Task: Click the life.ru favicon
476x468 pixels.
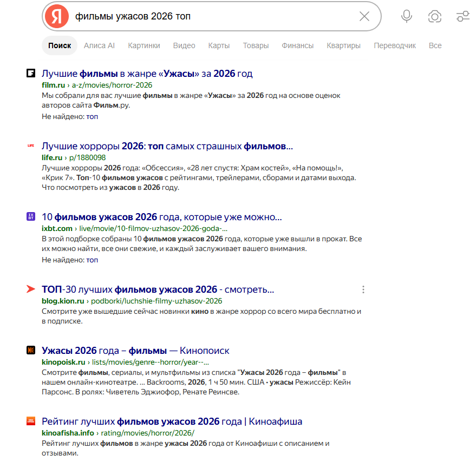Action: tap(31, 146)
